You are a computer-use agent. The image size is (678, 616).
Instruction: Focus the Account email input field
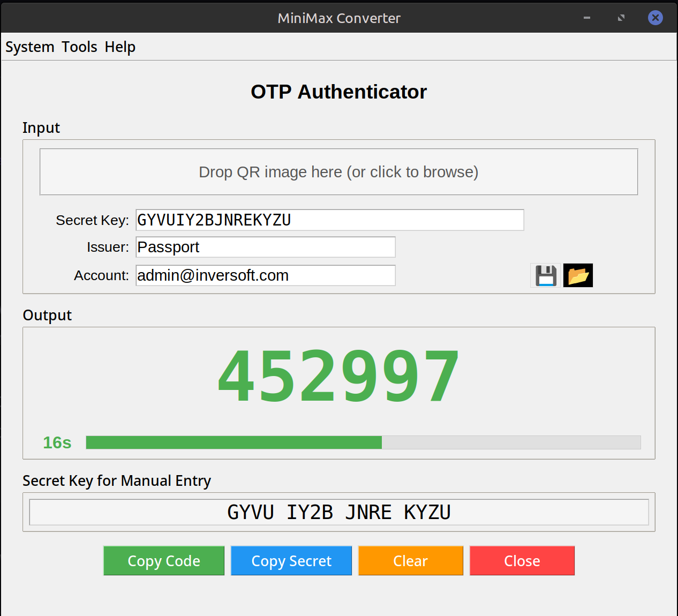(266, 275)
